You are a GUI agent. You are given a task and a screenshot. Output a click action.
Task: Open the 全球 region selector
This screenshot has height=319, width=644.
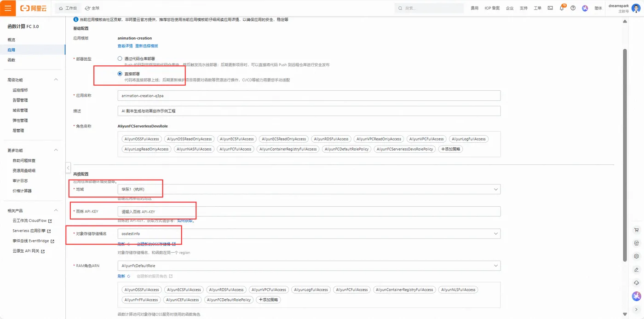pos(92,8)
